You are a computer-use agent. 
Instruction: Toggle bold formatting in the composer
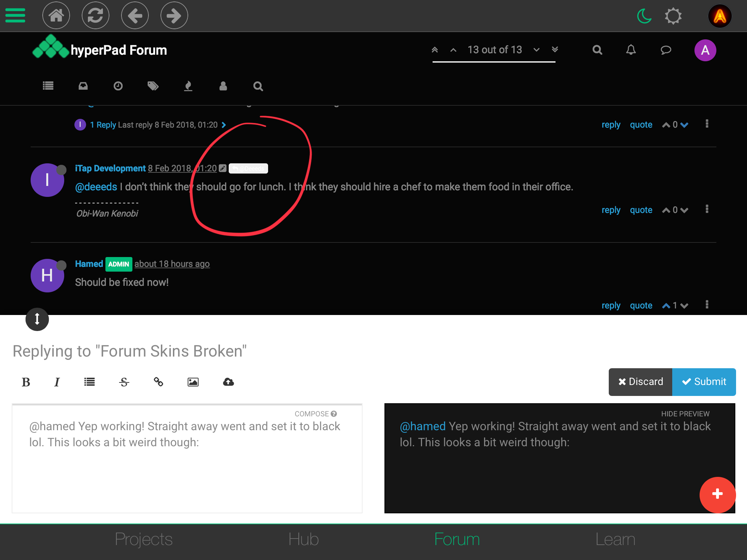coord(25,382)
